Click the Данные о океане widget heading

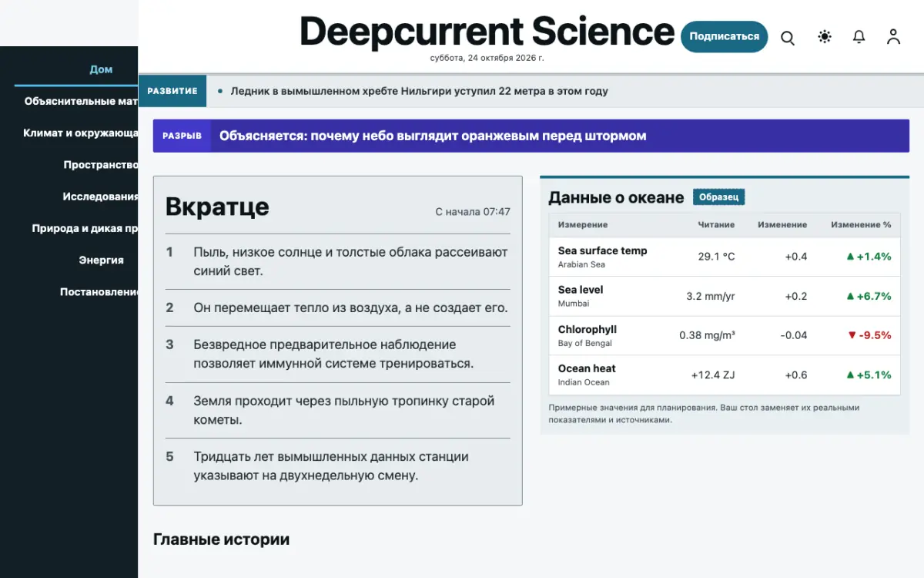point(616,197)
